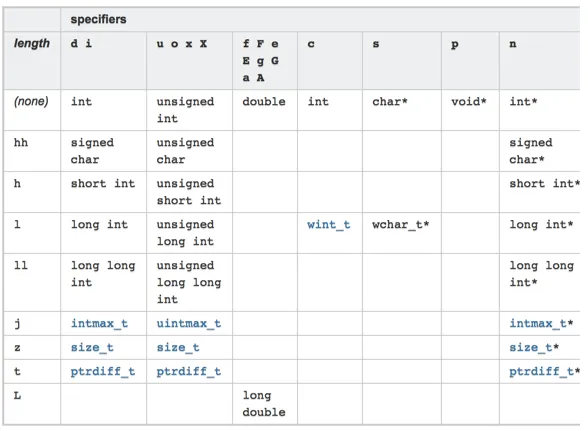Click the 'wchar_t*' cell in s column
This screenshot has height=431, width=588.
[x=400, y=225]
